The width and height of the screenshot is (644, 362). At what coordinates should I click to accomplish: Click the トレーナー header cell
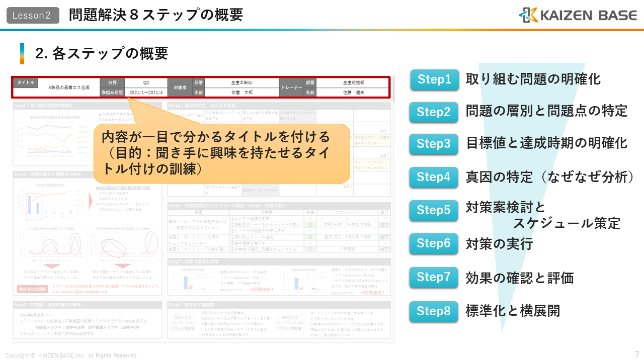coord(291,87)
